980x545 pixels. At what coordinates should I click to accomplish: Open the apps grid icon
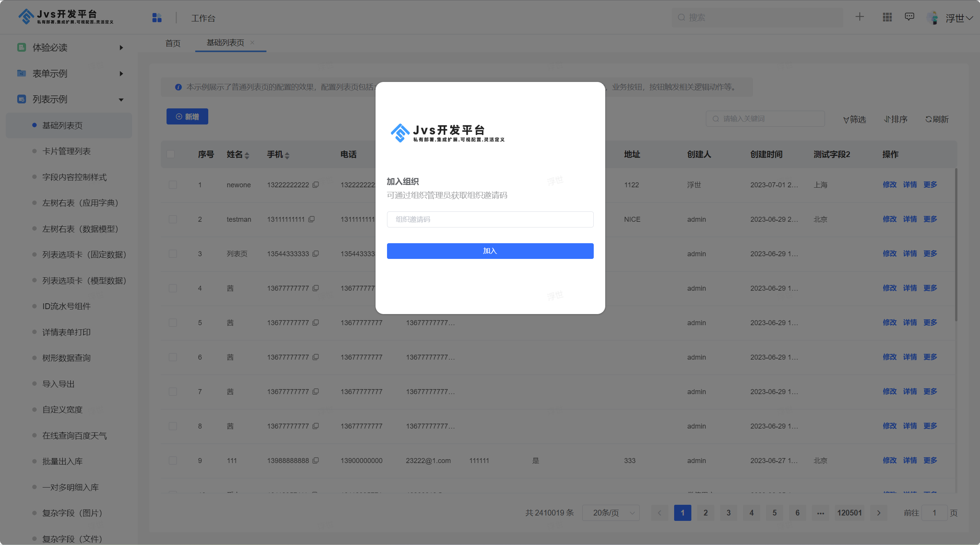click(887, 17)
